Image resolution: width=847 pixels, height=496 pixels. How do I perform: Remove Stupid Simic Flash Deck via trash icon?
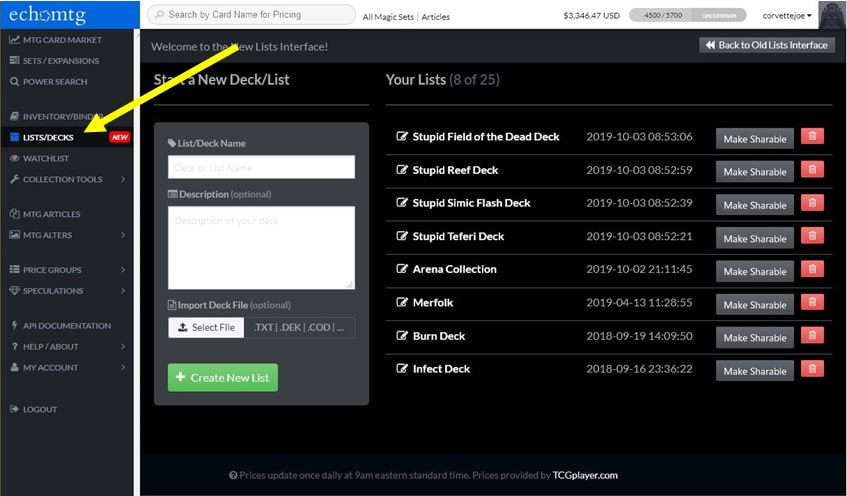click(812, 203)
